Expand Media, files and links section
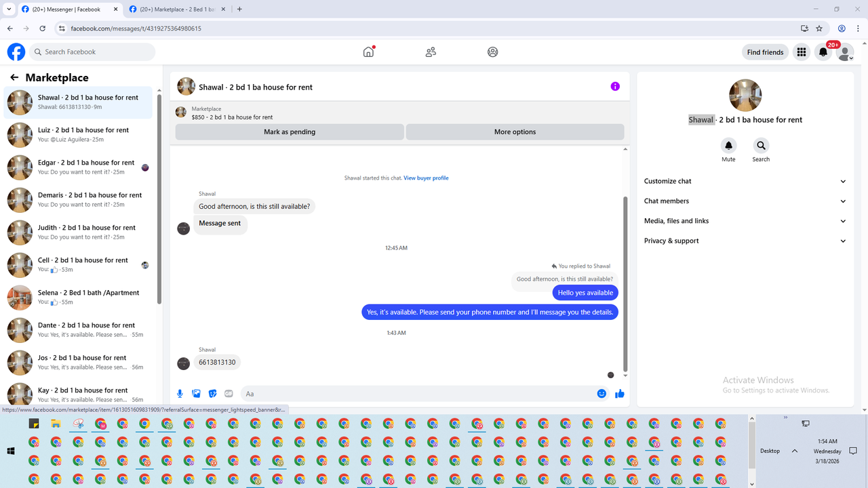Screen dimensions: 868x488 tap(745, 221)
